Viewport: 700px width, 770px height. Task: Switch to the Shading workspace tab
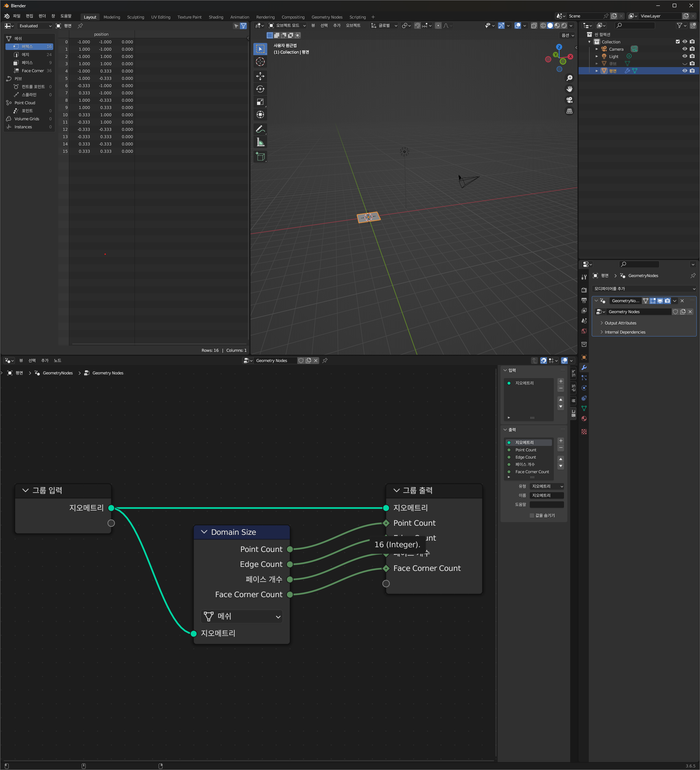pos(216,17)
